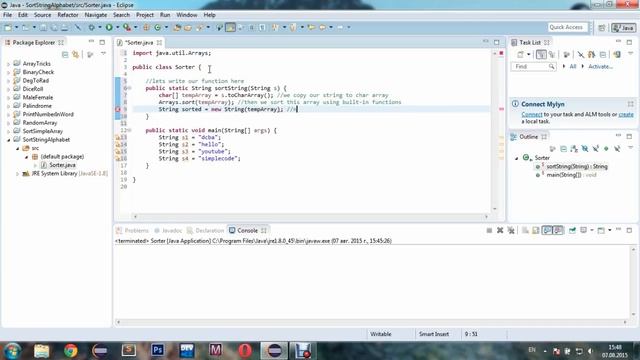Select the DiceRoll project

(33, 89)
